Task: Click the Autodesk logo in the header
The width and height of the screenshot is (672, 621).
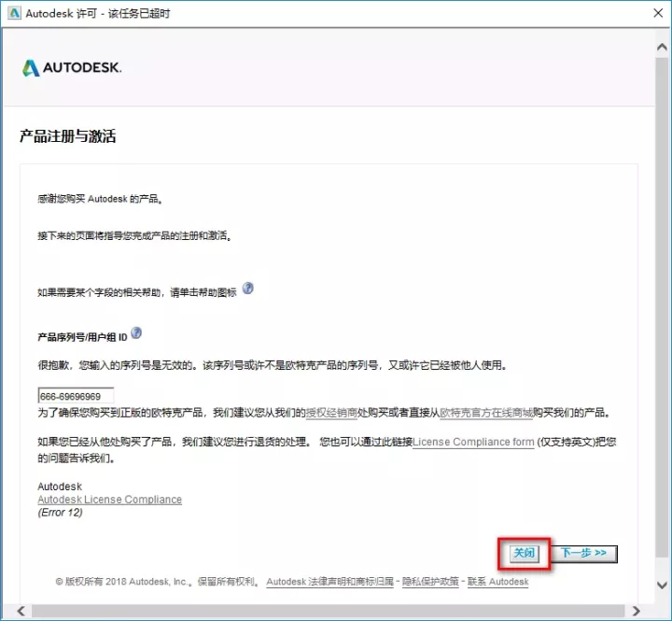Action: (x=71, y=68)
